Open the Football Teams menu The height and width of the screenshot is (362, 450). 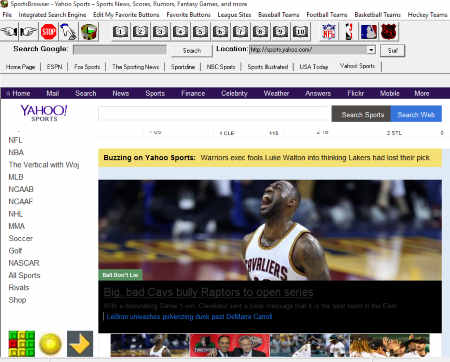(x=327, y=15)
